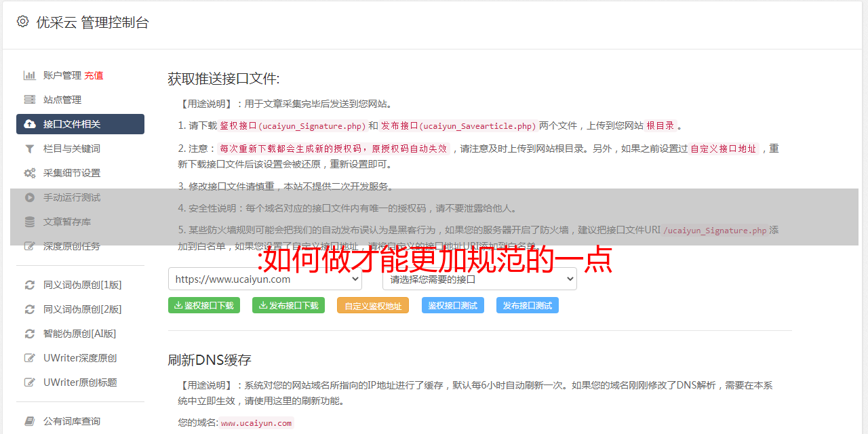Click the edit icon for 深度原创任务
The image size is (868, 434).
[30, 246]
